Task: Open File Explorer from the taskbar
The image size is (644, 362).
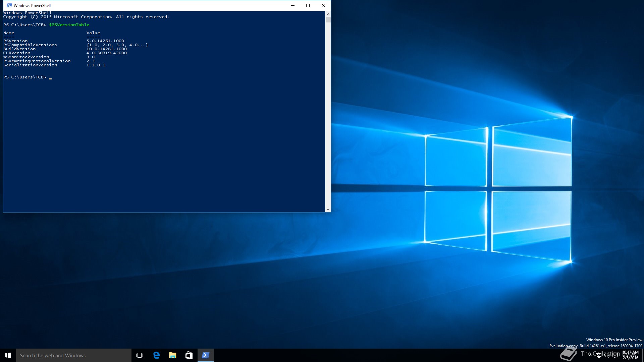Action: click(x=173, y=355)
